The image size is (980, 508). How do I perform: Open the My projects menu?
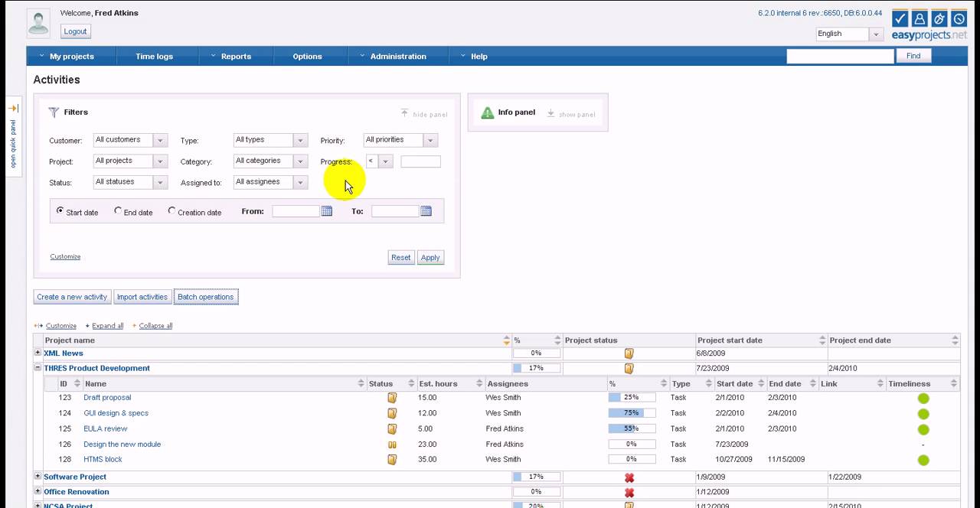pyautogui.click(x=71, y=56)
